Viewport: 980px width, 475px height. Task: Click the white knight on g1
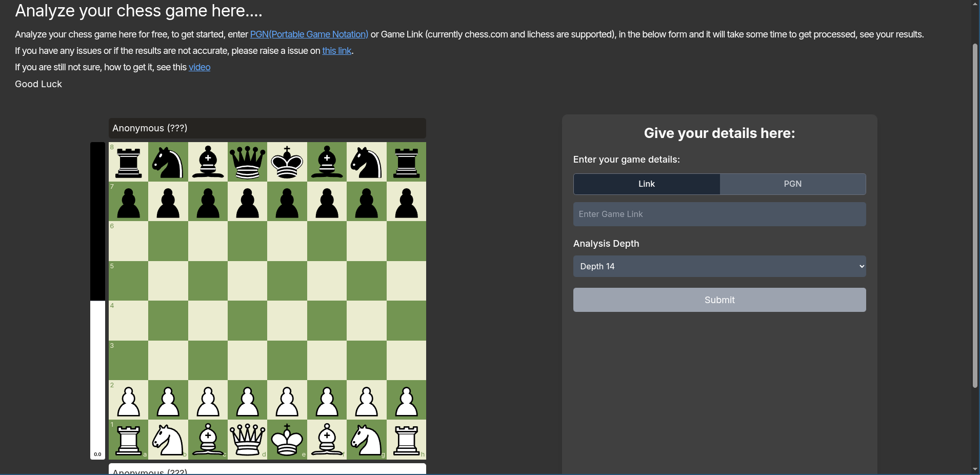pos(366,440)
